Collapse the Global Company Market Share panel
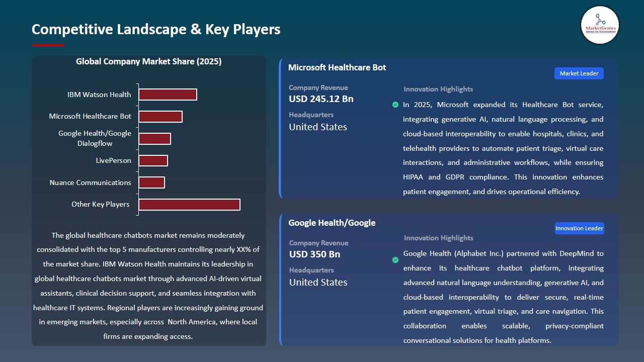This screenshot has width=644, height=362. [148, 61]
